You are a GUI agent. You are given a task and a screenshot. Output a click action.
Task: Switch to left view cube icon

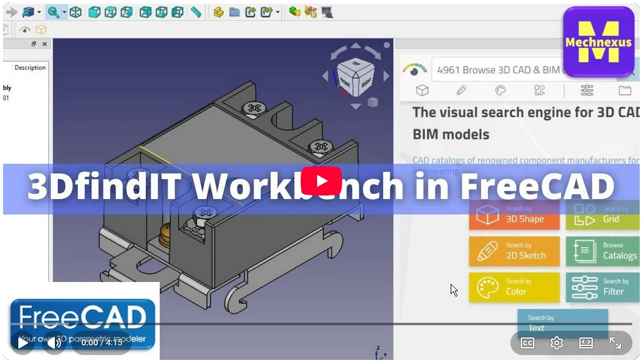pos(177,12)
